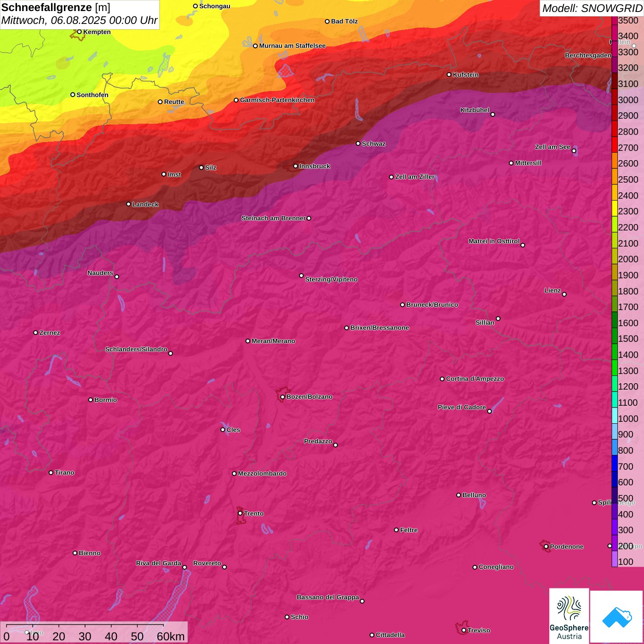Click the Pordenone city marker
The width and height of the screenshot is (644, 644).
pos(546,547)
